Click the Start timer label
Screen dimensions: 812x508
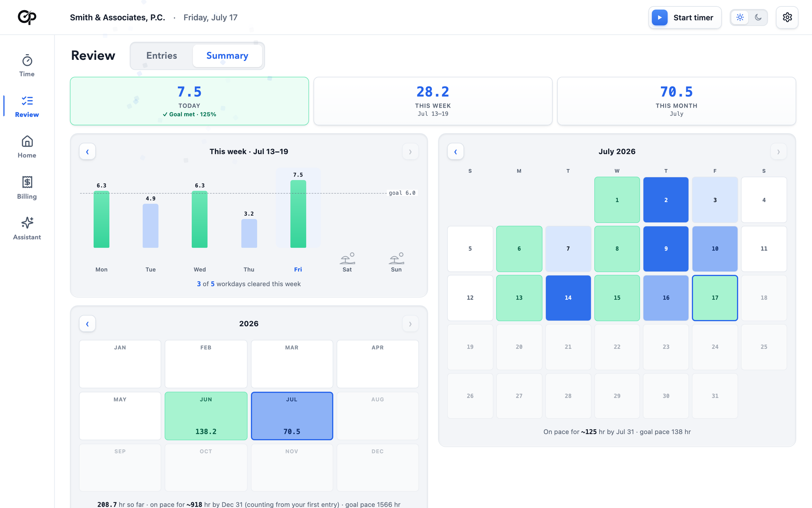693,18
